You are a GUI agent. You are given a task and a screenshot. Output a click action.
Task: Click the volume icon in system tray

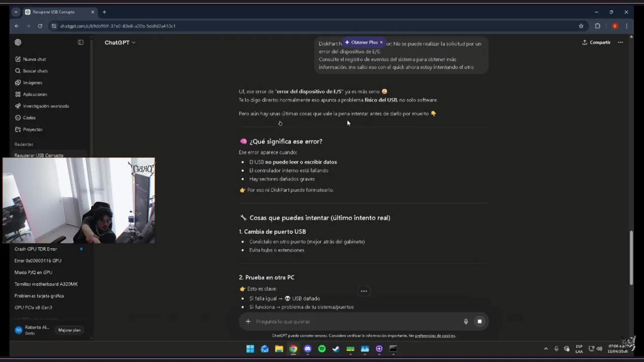(599, 349)
